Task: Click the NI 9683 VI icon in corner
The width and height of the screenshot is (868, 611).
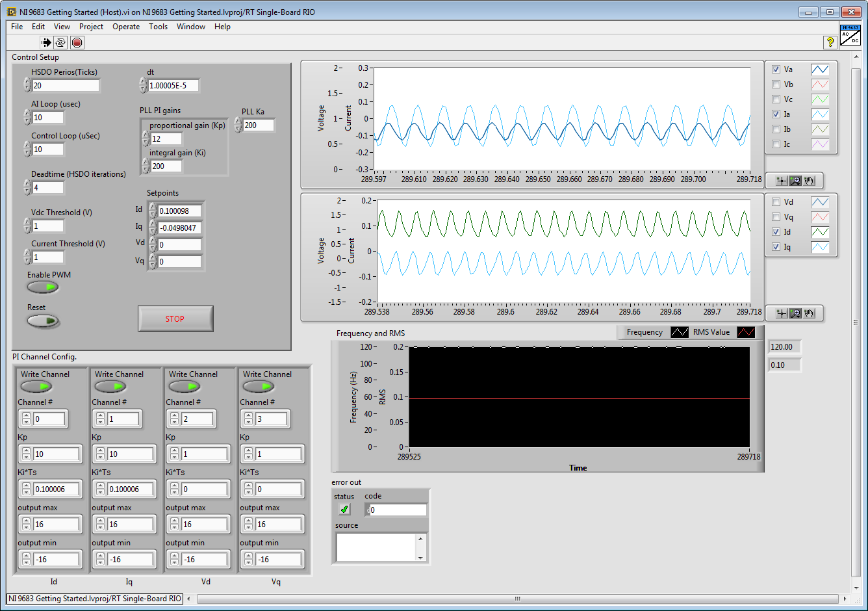Action: 850,35
